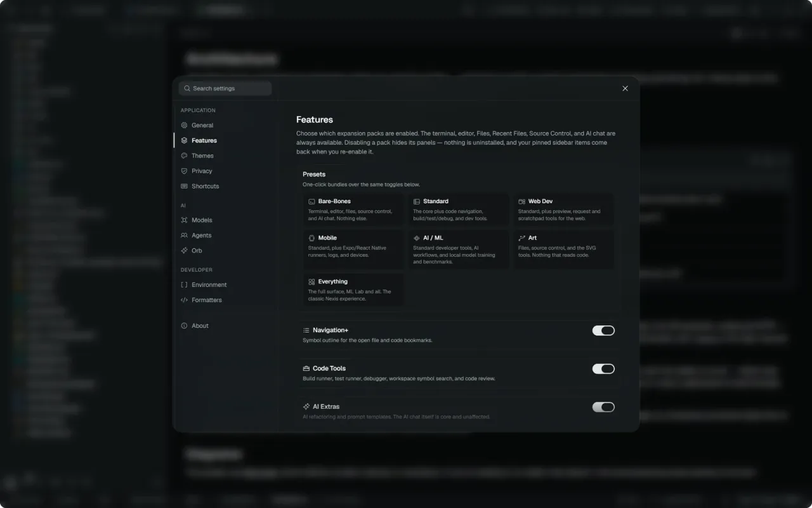Click the 'One-click bundles' description line
Viewport: 812px width, 508px height.
pos(361,185)
